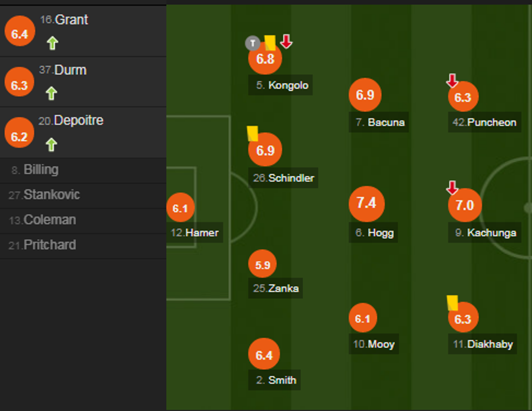The image size is (532, 411).
Task: Select Hogg's 7.4 rating circle
Action: [366, 204]
